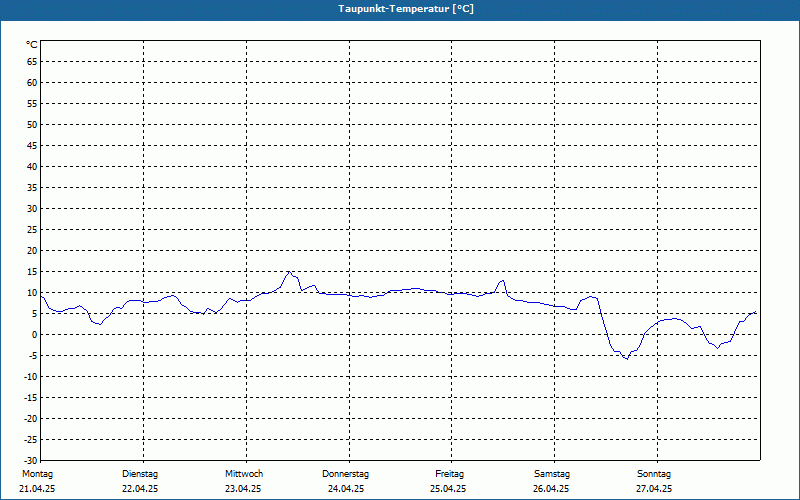
Task: Click the Taupunkt-Temperatur [°C] chart title
Action: tap(406, 9)
